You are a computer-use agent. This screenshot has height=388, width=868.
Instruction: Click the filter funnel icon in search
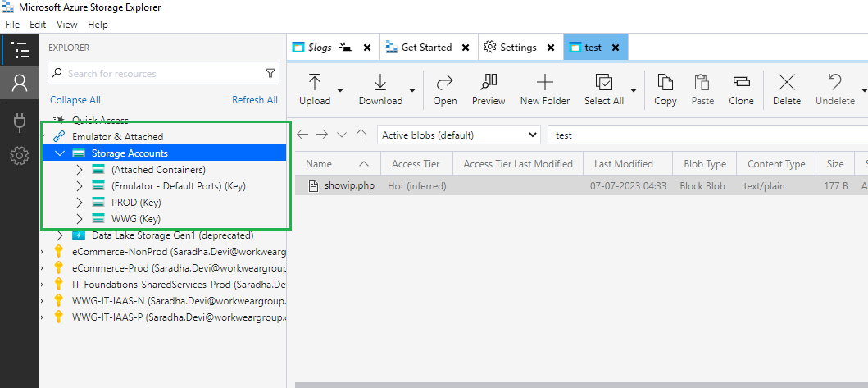270,73
